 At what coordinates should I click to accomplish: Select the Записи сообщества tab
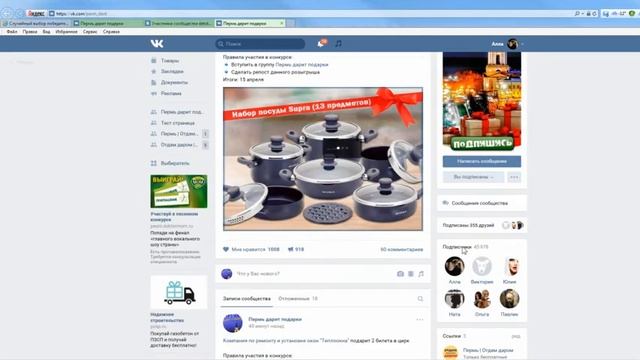247,299
